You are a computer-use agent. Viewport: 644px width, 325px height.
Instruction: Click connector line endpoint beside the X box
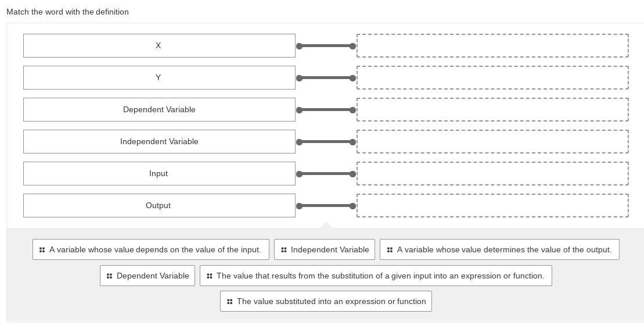(300, 46)
